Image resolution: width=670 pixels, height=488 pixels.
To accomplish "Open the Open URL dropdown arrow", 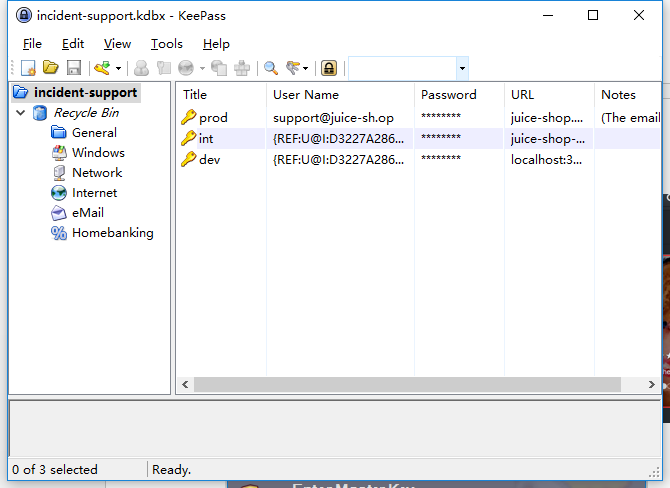I will (x=202, y=68).
